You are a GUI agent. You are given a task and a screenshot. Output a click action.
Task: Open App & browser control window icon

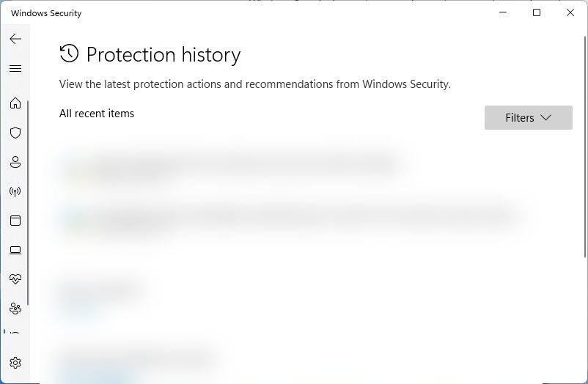15,221
